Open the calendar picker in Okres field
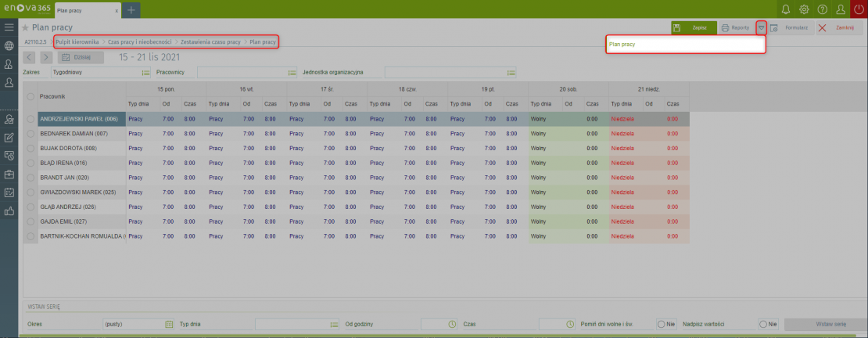This screenshot has height=338, width=868. (x=168, y=324)
